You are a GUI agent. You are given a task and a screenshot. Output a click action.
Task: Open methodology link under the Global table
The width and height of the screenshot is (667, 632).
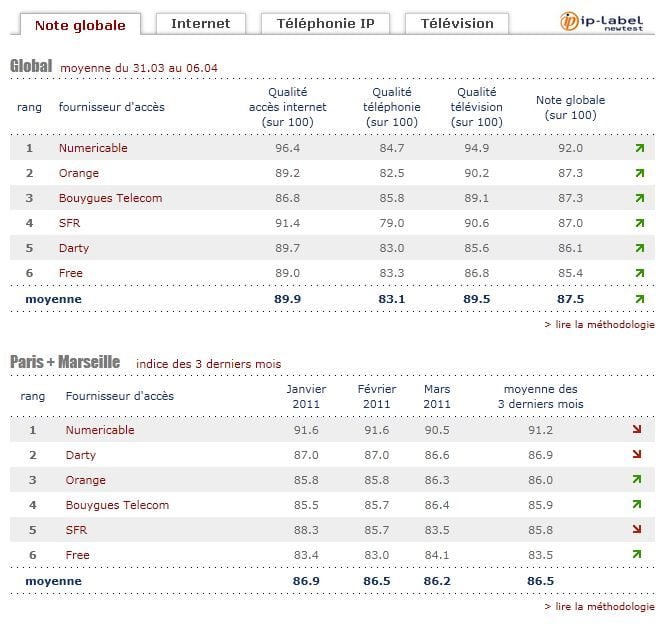click(600, 324)
